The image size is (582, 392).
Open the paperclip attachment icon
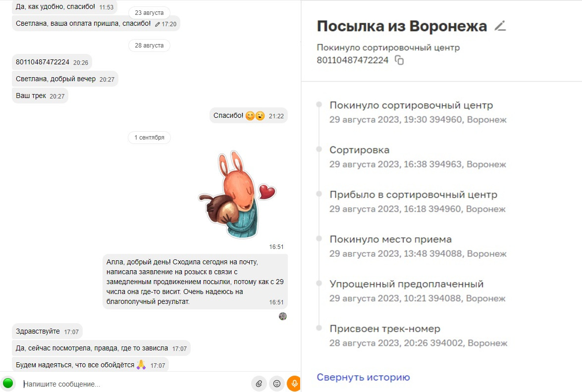[x=259, y=384]
